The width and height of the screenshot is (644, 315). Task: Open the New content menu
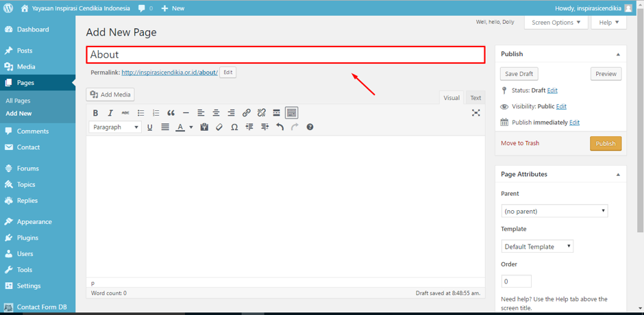(173, 8)
